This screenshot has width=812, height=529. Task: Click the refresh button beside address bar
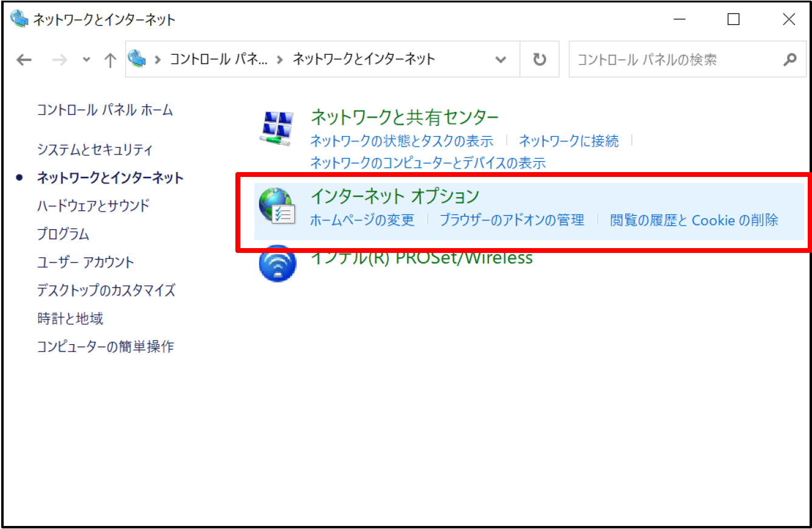pos(540,60)
